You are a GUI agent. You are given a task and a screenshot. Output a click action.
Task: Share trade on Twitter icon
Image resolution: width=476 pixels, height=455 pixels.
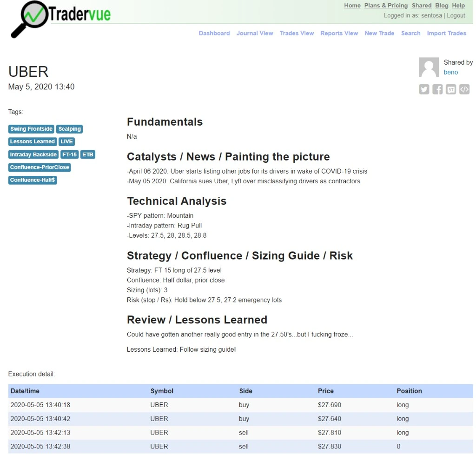click(x=424, y=89)
